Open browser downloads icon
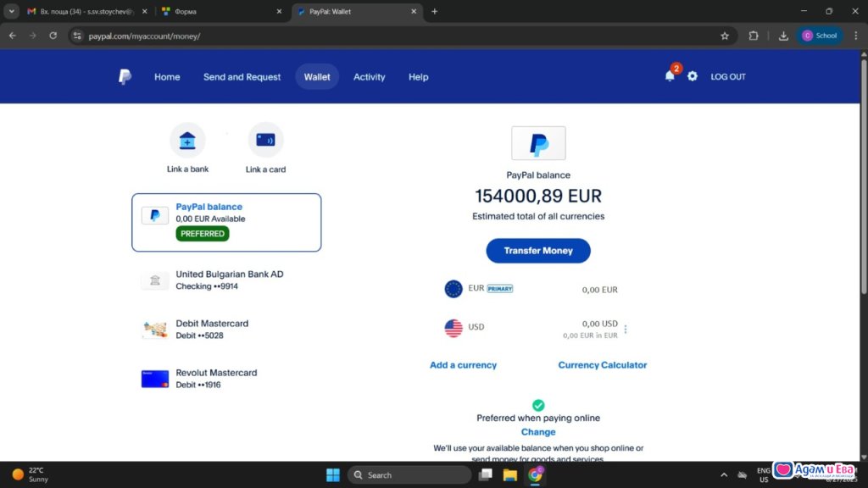 point(783,36)
